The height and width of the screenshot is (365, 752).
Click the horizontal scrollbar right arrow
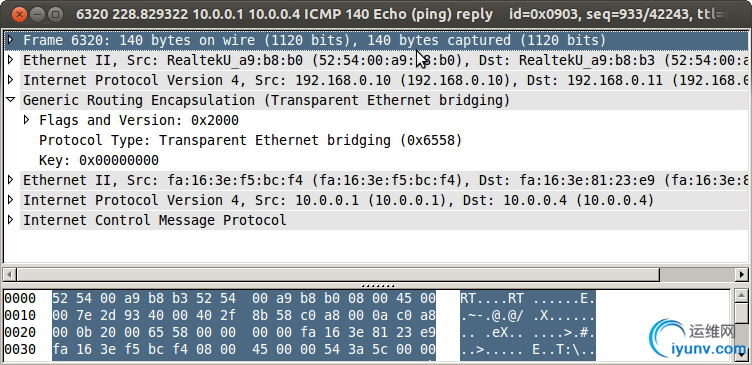coord(741,274)
